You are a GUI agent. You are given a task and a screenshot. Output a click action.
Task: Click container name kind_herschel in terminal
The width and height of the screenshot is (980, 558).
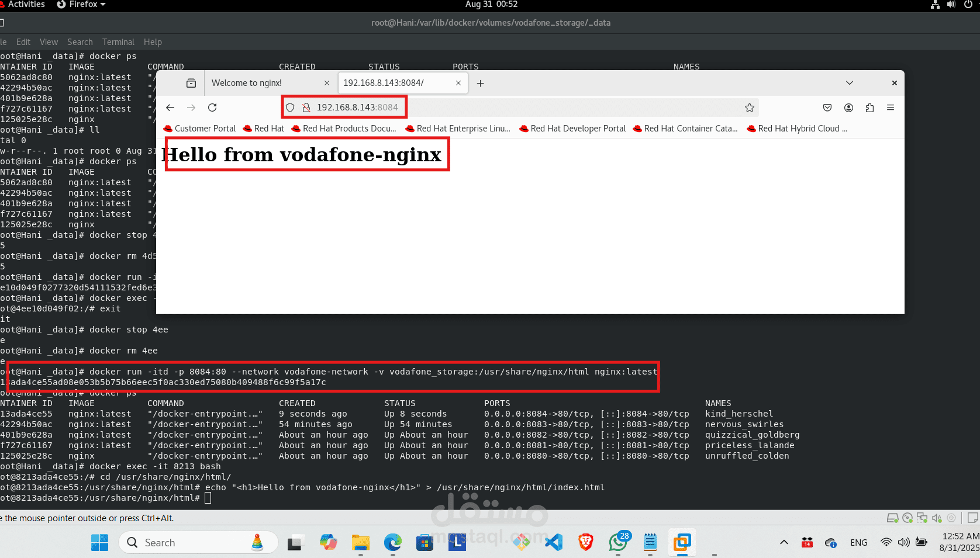pos(739,414)
